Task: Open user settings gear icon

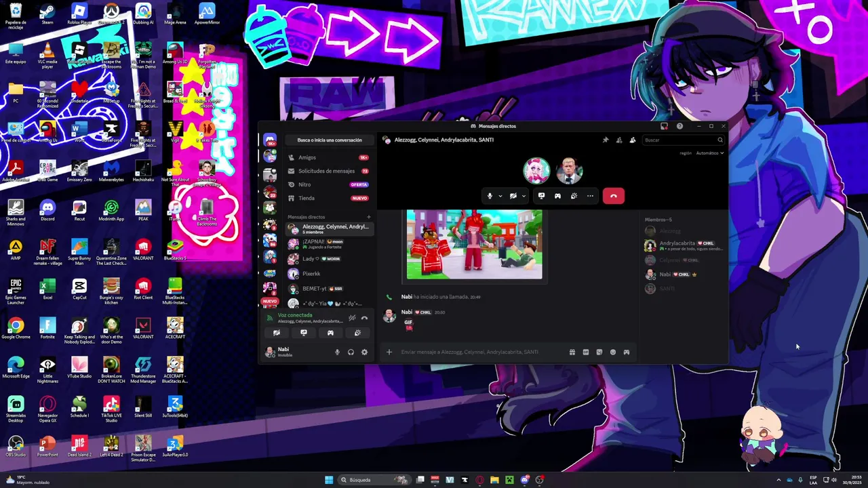Action: pos(364,352)
